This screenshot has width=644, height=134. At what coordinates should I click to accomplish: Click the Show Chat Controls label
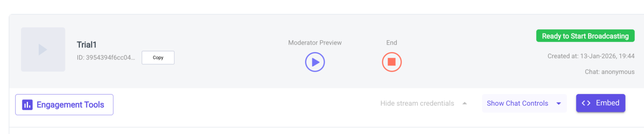(517, 103)
